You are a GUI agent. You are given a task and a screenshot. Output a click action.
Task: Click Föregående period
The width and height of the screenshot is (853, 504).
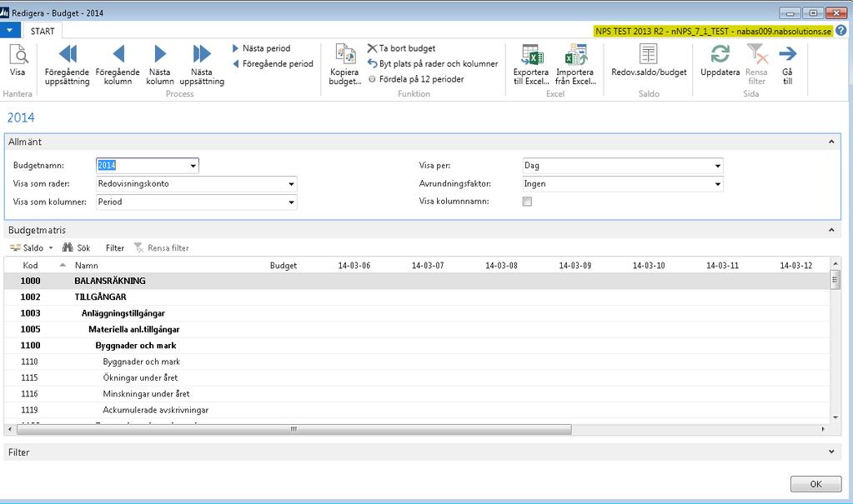[273, 63]
